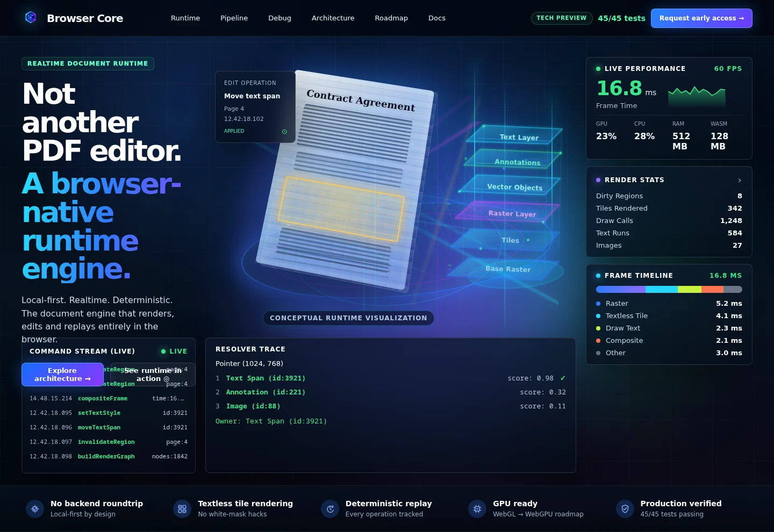This screenshot has width=774, height=532.
Task: Expand the Render Stats chevron
Action: click(740, 180)
